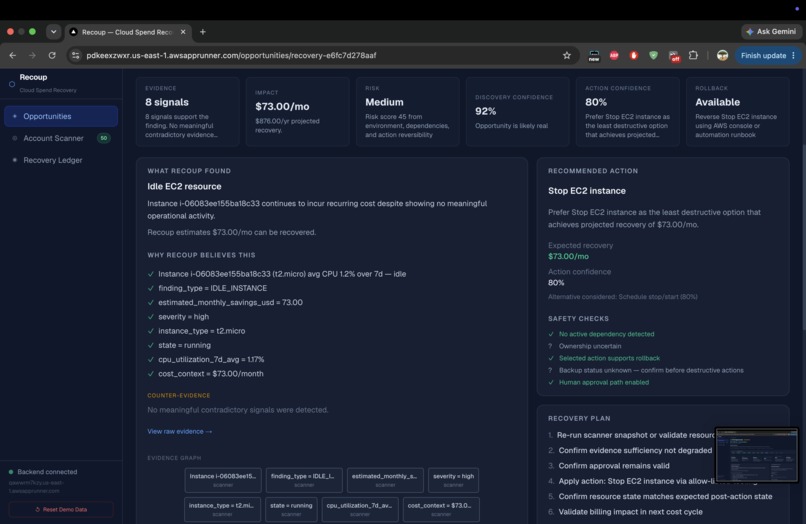Click graph node 'instance_type = t2.mi...'
The width and height of the screenshot is (806, 524).
(222, 509)
